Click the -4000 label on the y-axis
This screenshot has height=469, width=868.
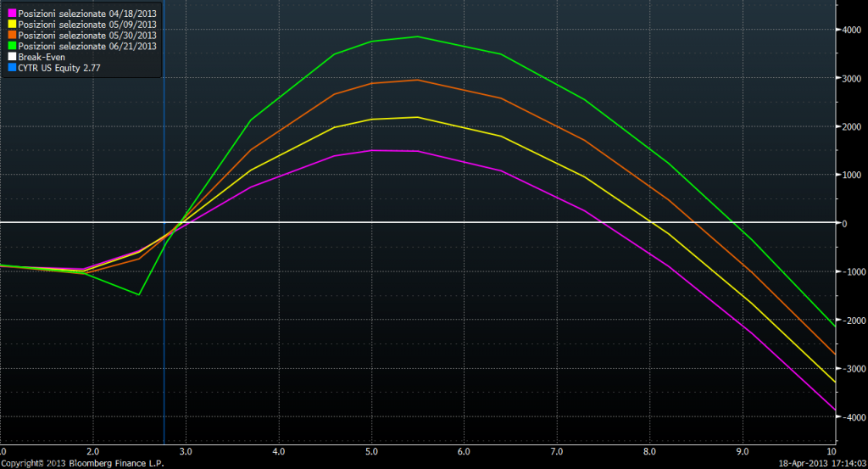(851, 418)
